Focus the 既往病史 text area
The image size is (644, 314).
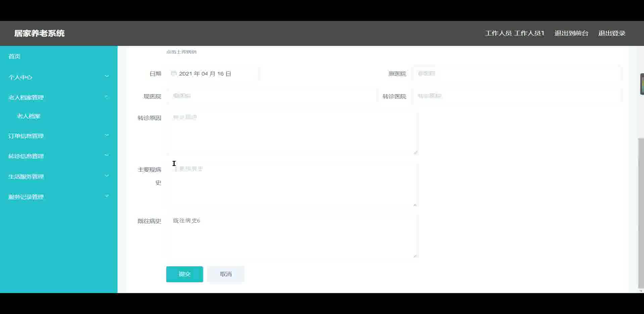click(292, 236)
